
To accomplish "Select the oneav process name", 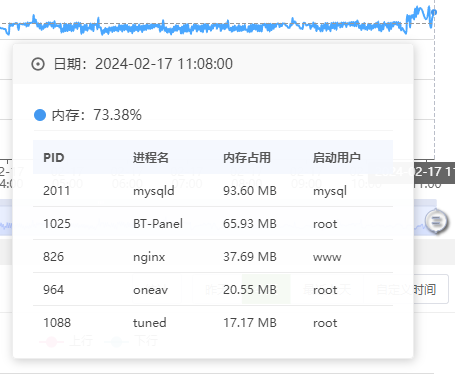I will click(x=150, y=290).
